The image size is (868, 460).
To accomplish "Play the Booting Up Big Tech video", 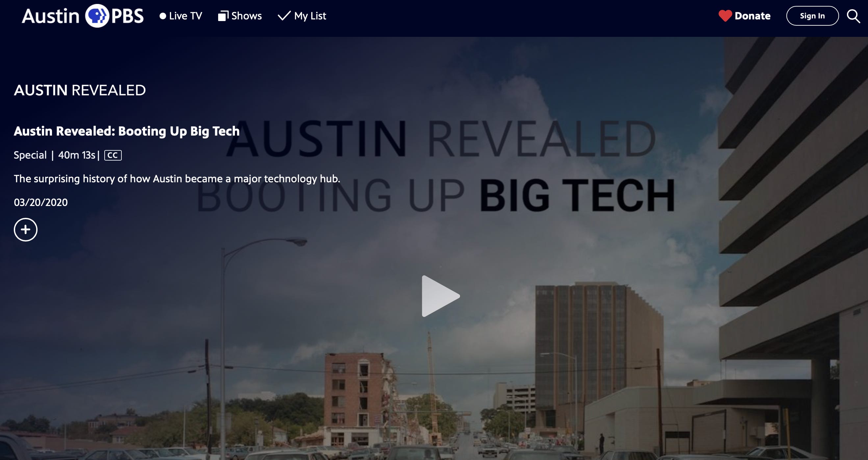I will click(x=440, y=296).
